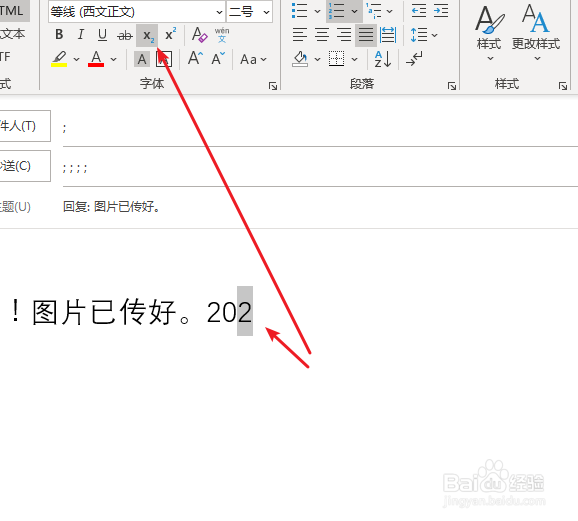Open highlight color dropdown arrow
The width and height of the screenshot is (578, 521).
point(76,59)
